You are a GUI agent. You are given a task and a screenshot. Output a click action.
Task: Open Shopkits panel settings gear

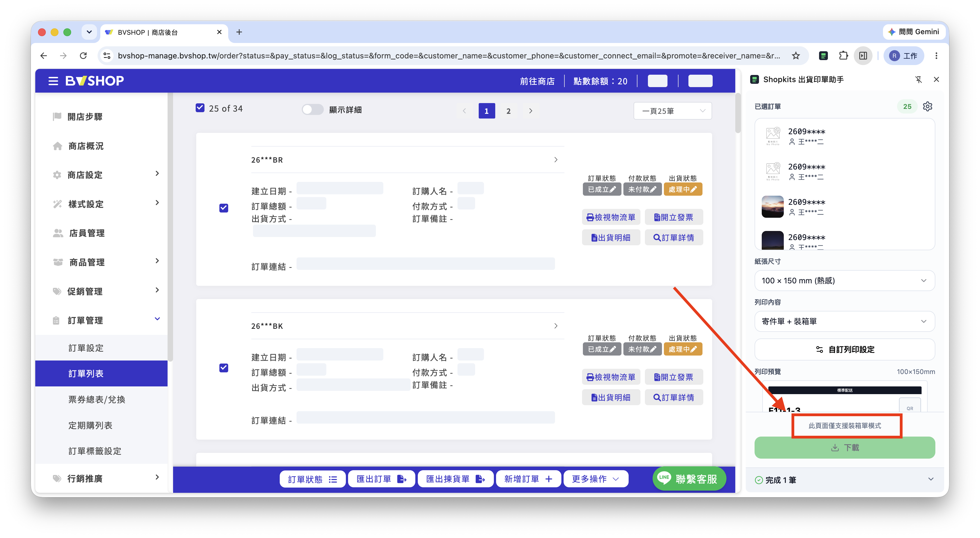[928, 107]
